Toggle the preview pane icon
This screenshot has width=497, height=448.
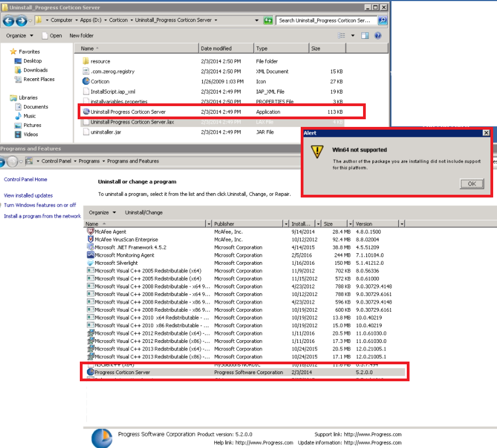coord(365,36)
